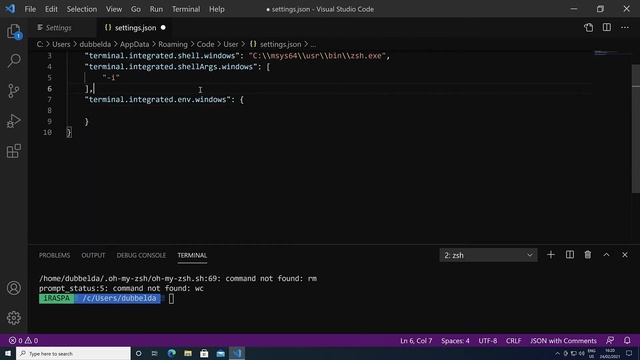Click the Action Center icon in the system tray
640x360 pixels.
click(629, 353)
